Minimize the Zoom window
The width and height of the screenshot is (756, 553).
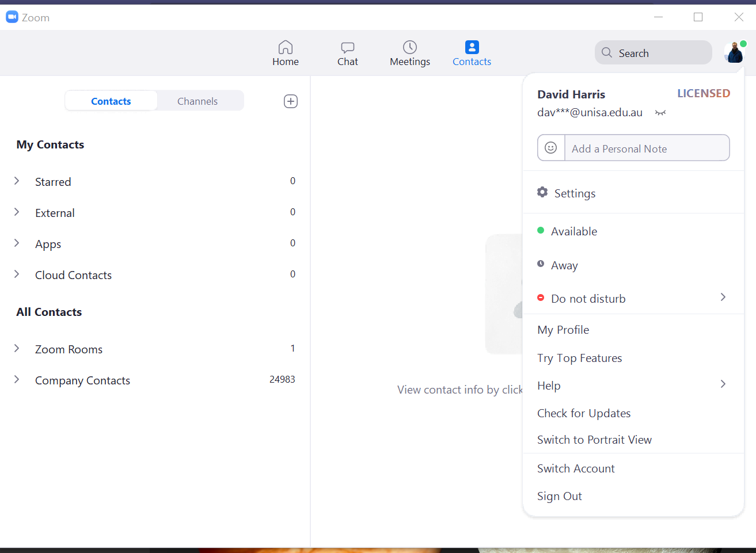coord(659,17)
